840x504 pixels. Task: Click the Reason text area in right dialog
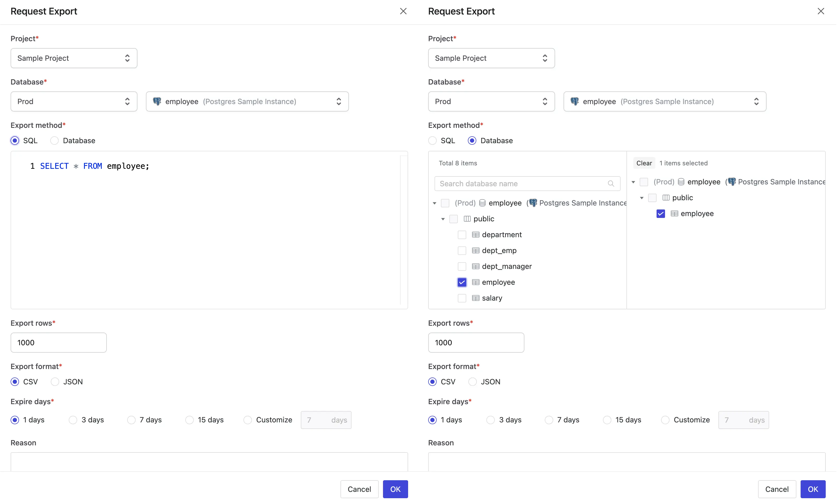coord(627,461)
